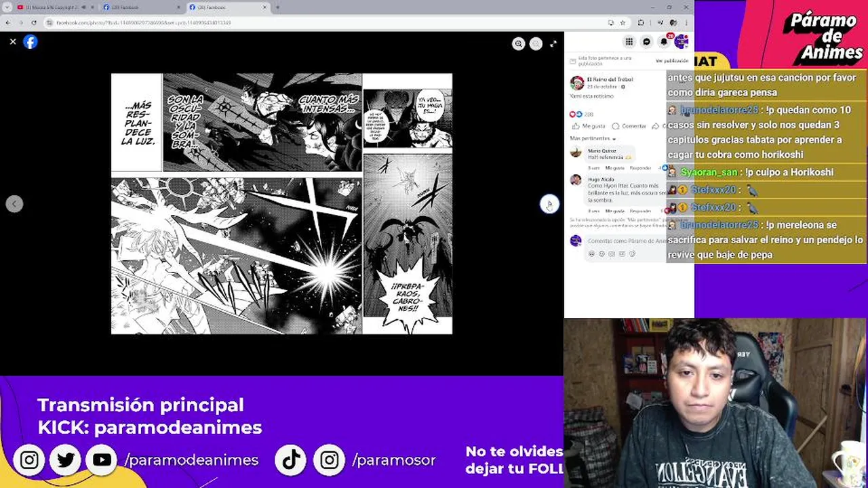Insert a GIF in the comment
Screen dimensions: 868x488
pos(622,253)
